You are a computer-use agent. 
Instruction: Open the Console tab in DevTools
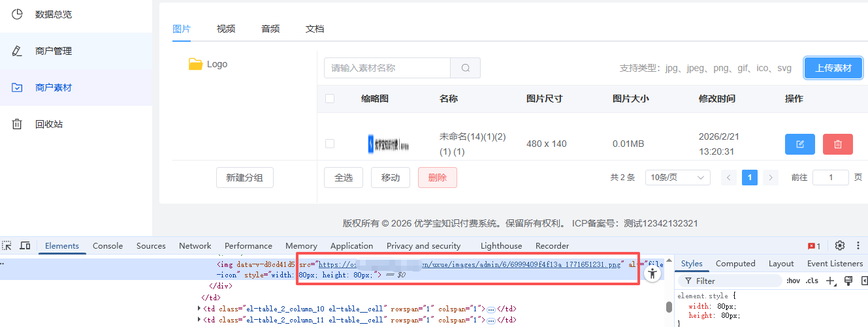[108, 246]
